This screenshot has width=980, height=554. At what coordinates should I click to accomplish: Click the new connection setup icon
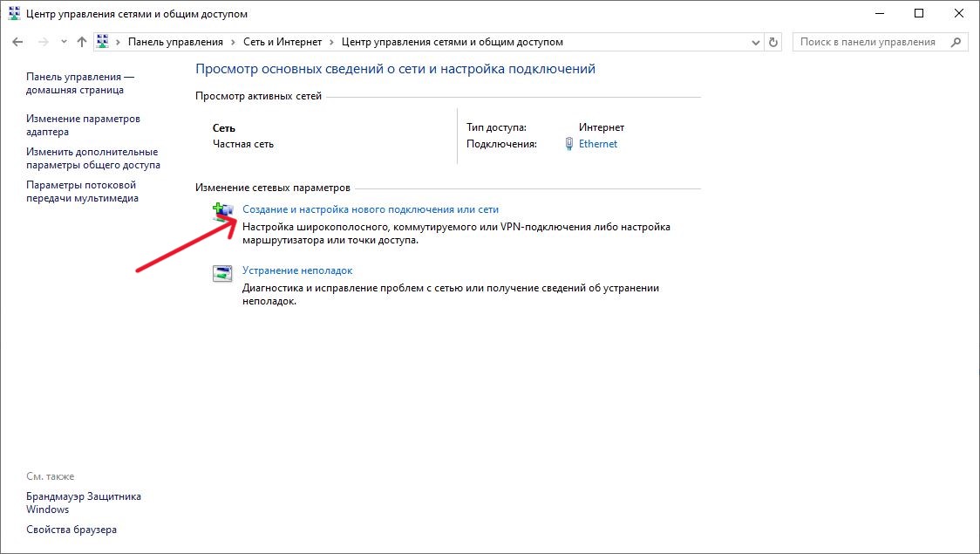[x=223, y=210]
